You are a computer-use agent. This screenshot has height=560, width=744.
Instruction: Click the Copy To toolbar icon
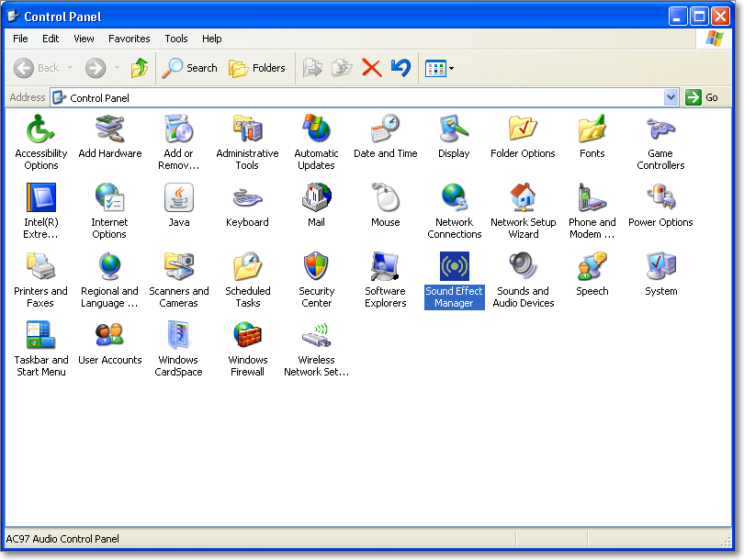(342, 68)
